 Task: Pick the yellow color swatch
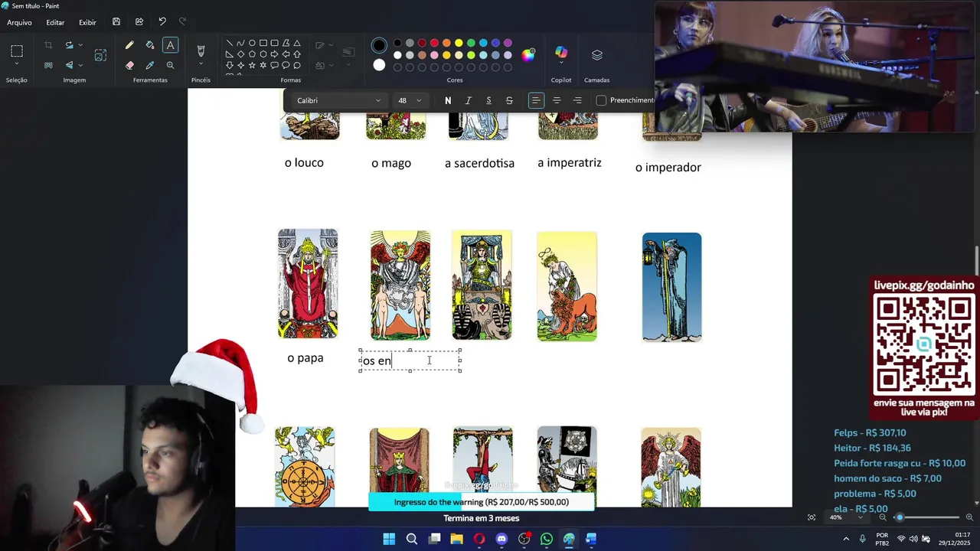click(x=459, y=43)
